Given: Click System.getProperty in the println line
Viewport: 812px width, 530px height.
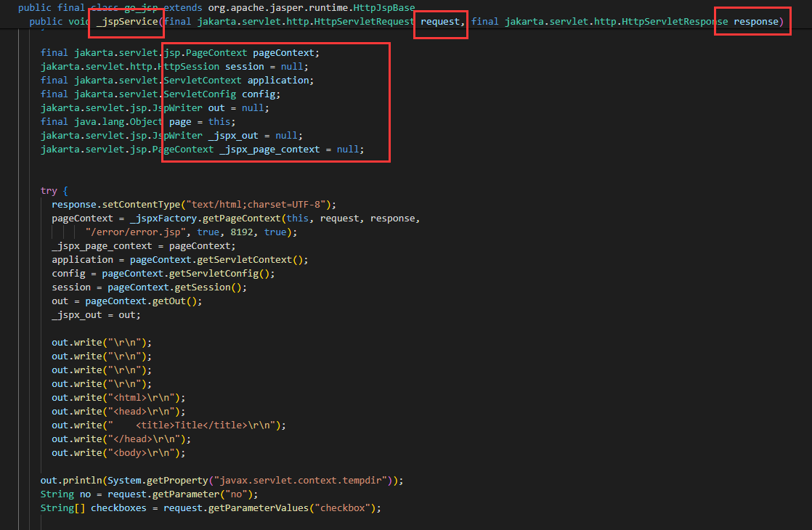Looking at the screenshot, I should point(158,481).
